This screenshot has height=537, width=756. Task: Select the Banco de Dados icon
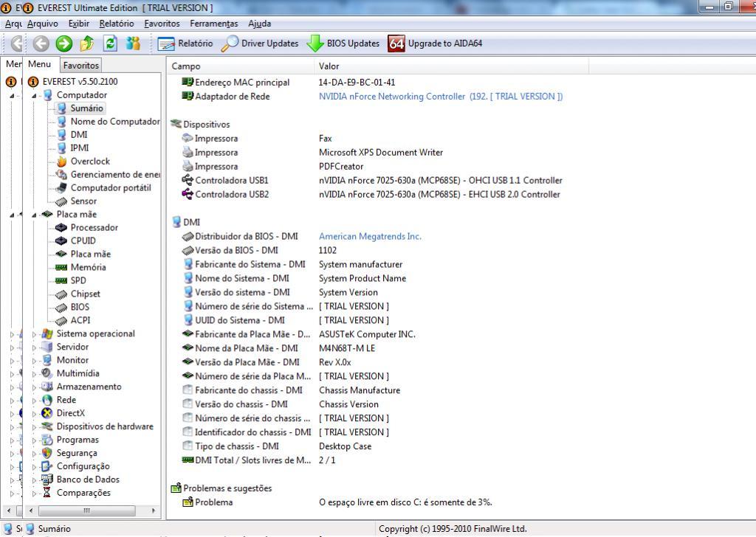point(47,479)
